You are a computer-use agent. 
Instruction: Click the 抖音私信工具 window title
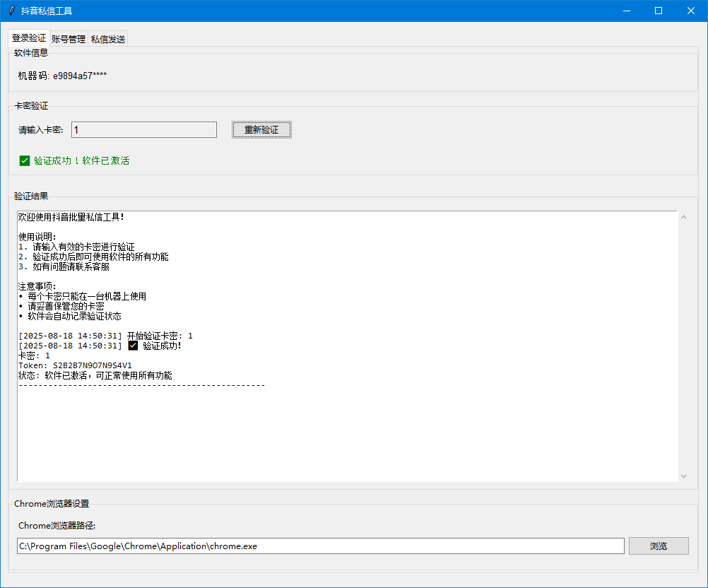pos(47,11)
